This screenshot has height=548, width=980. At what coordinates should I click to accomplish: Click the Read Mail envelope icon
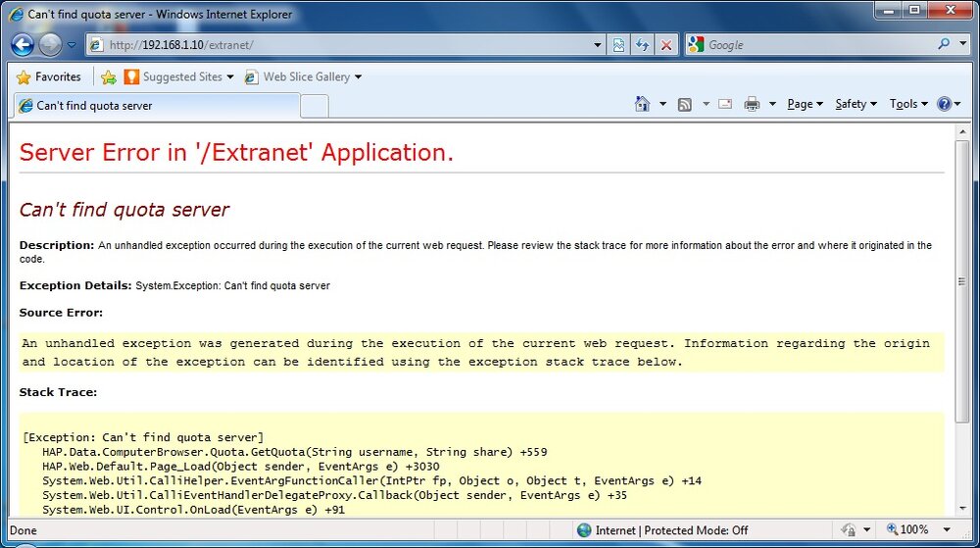pyautogui.click(x=725, y=104)
